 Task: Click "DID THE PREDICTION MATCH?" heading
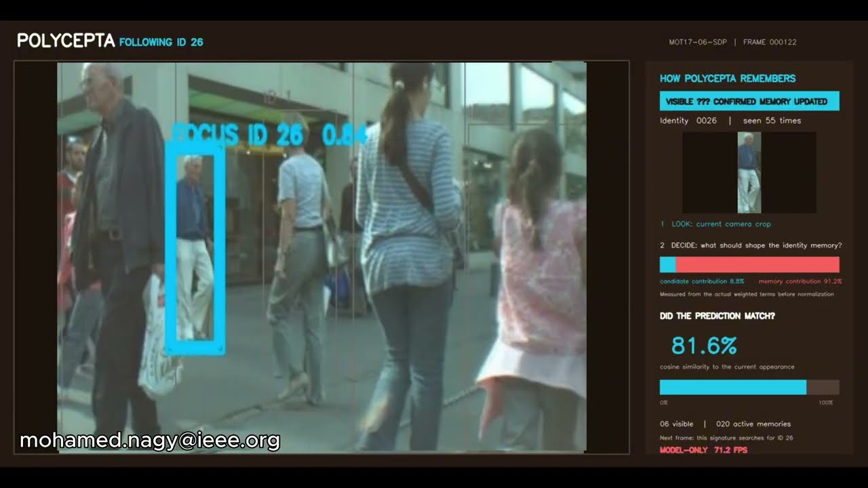coord(717,316)
